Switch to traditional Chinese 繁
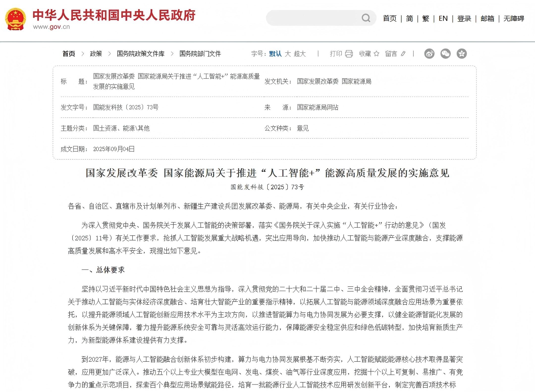 pyautogui.click(x=426, y=19)
